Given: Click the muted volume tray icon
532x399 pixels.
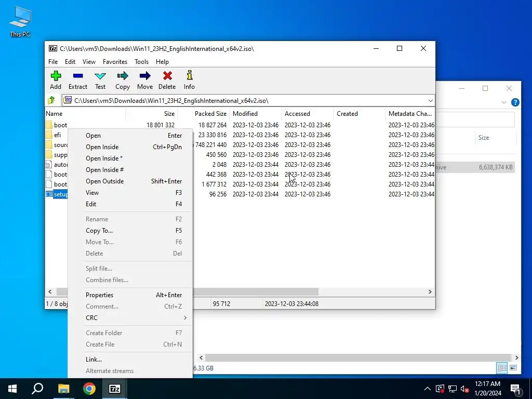Looking at the screenshot, I should tap(465, 389).
